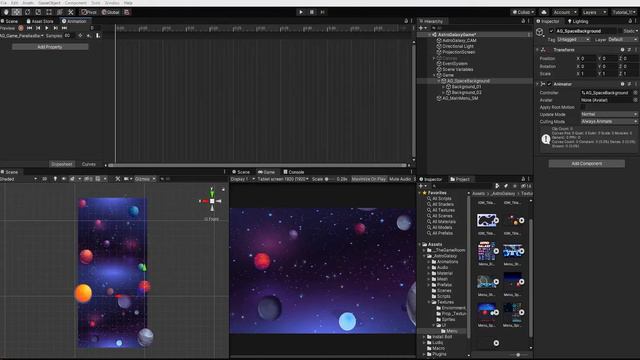Viewport: 640px width, 360px height.
Task: Open the Layer dropdown showing Default
Action: [623, 40]
